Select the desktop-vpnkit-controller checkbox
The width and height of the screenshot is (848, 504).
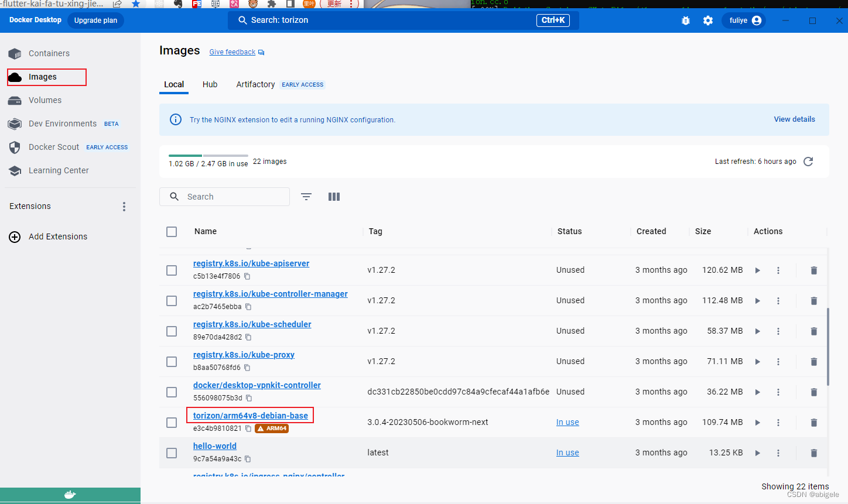click(x=172, y=392)
